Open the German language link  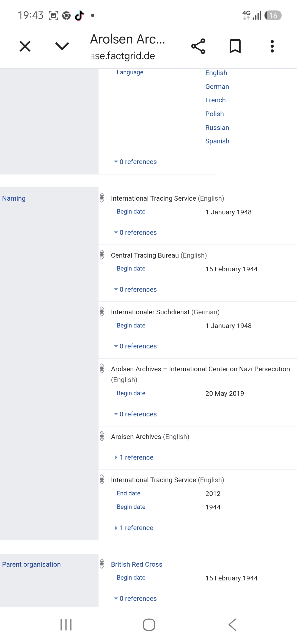tap(217, 87)
